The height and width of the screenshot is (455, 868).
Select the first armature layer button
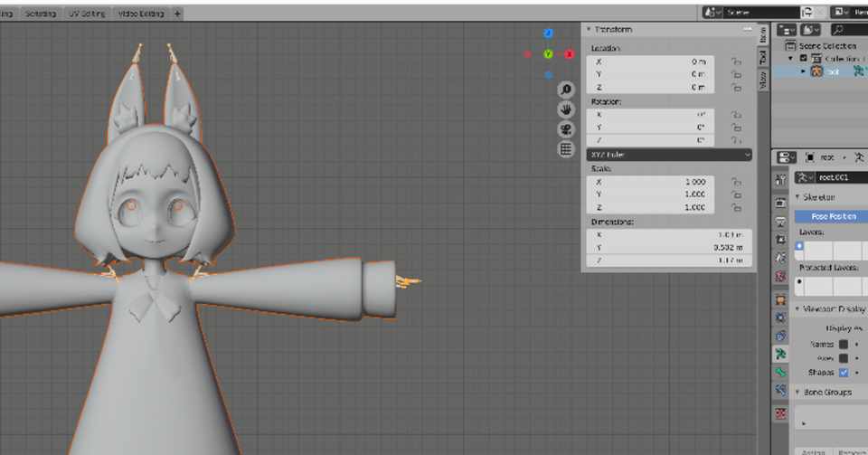[798, 246]
